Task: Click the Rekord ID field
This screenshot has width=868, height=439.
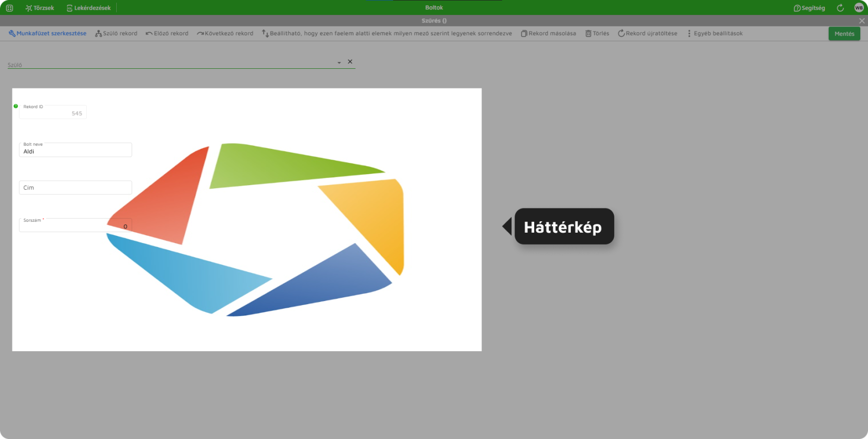Action: (x=53, y=112)
